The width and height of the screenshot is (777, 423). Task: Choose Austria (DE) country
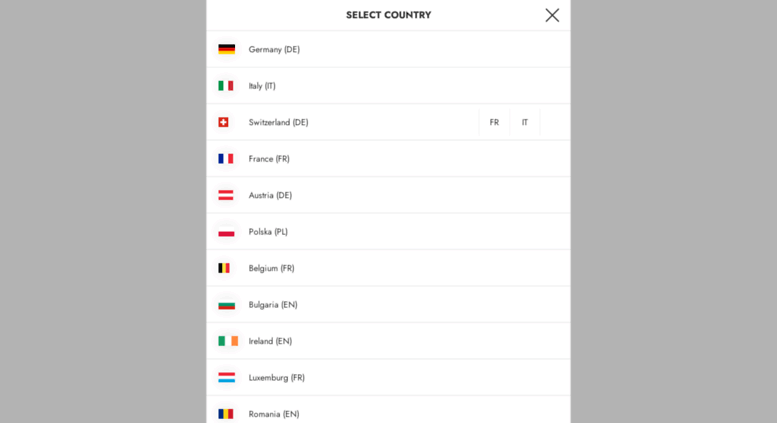click(270, 195)
